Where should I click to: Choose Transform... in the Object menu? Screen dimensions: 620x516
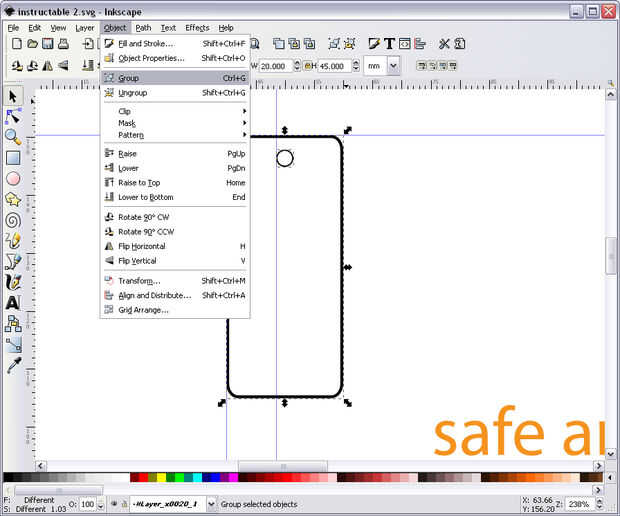tap(175, 281)
